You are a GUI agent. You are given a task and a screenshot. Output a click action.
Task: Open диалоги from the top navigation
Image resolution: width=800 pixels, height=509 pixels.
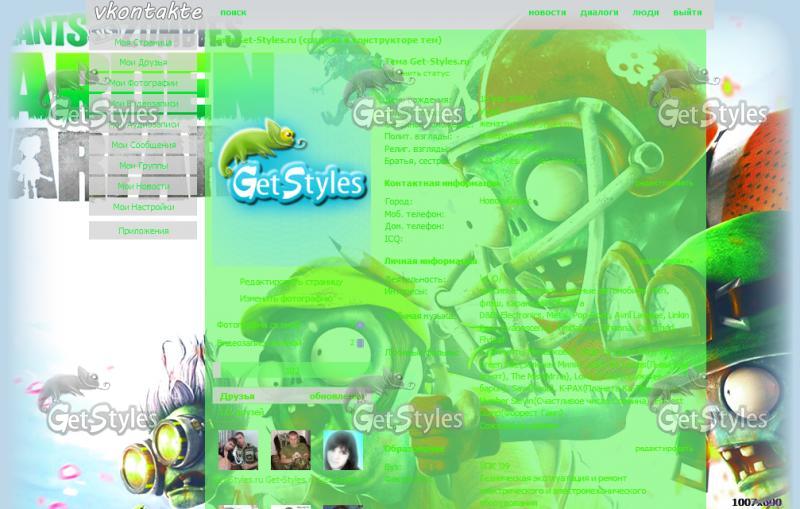tap(599, 13)
